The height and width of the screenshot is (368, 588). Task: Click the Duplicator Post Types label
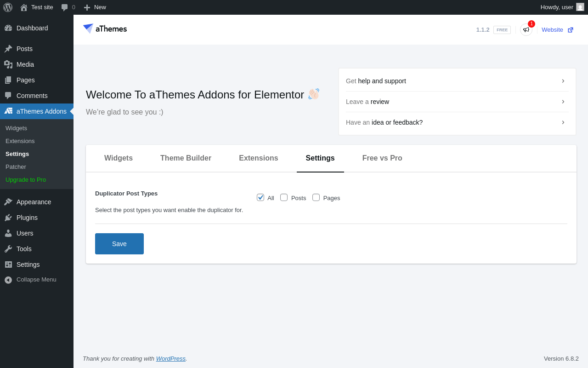point(126,193)
